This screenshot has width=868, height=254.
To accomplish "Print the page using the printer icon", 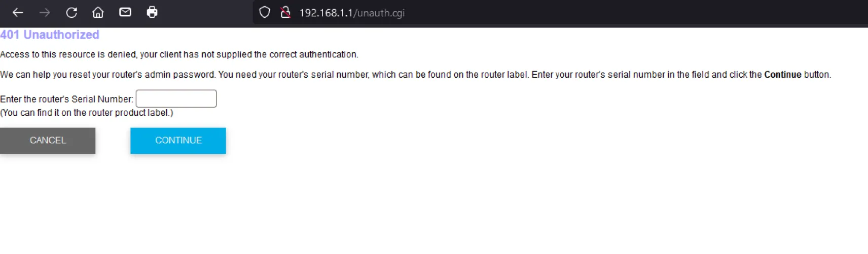I will click(x=152, y=12).
